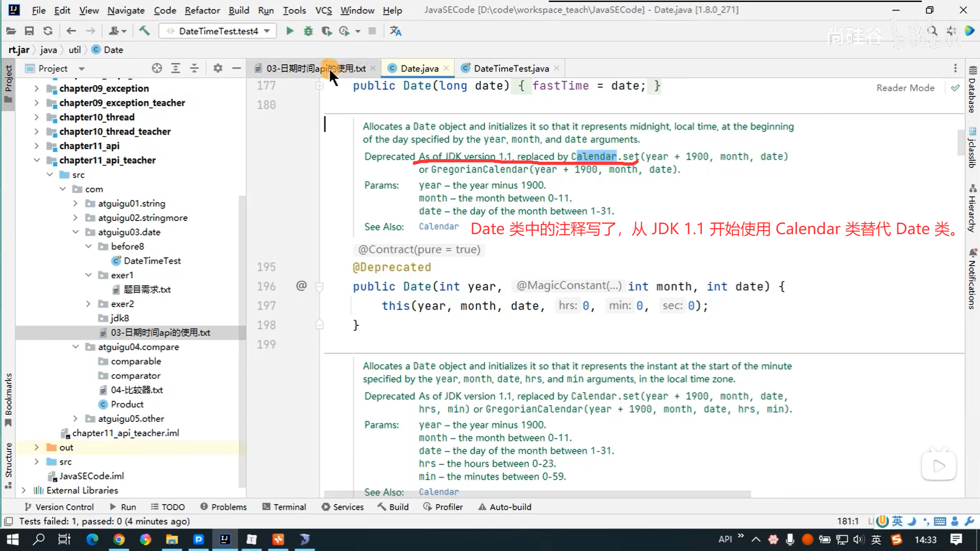Collapse all in Project panel
Viewport: 980px width, 551px height.
click(x=194, y=68)
